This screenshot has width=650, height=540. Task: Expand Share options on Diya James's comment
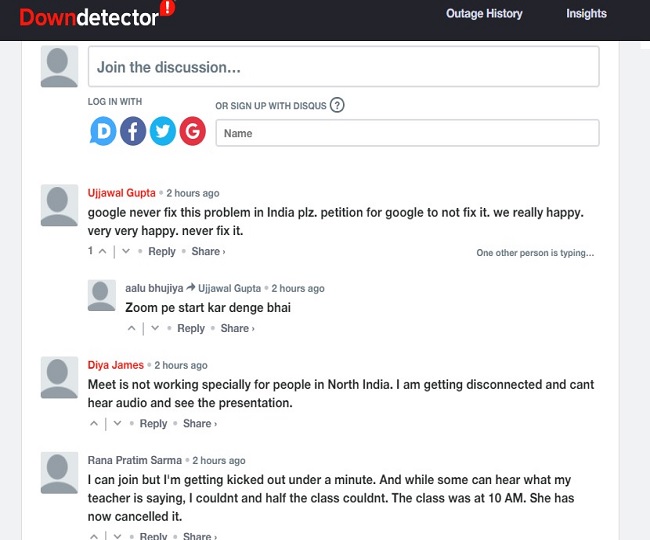200,424
